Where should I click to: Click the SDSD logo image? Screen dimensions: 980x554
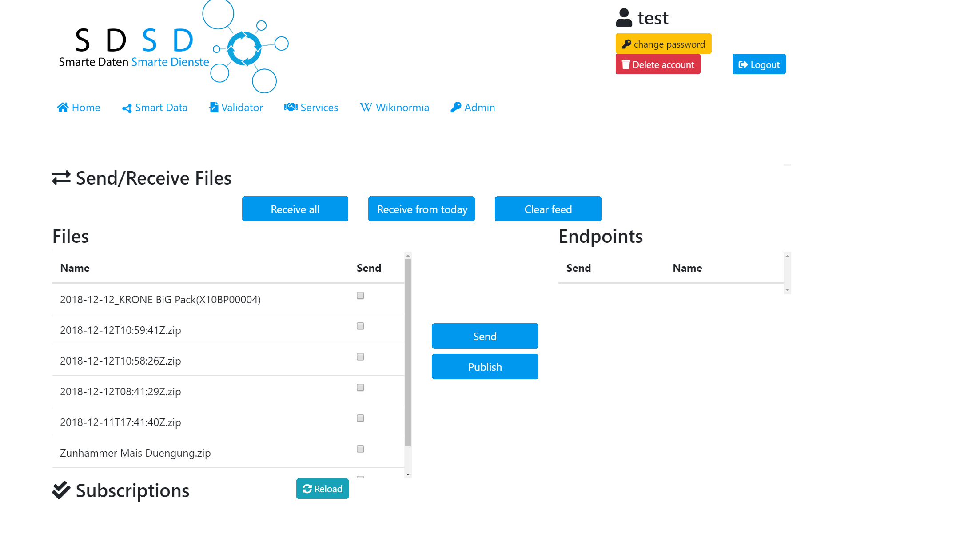(x=174, y=47)
